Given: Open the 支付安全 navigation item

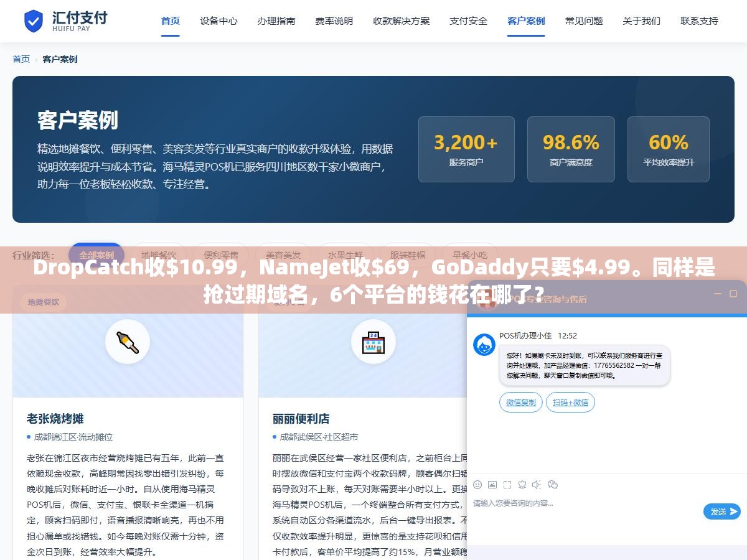Looking at the screenshot, I should [469, 21].
